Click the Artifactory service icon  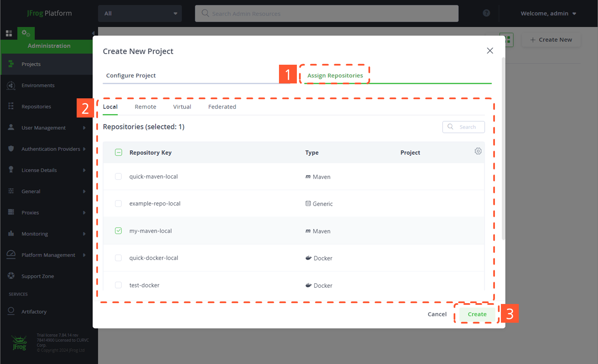(x=11, y=311)
